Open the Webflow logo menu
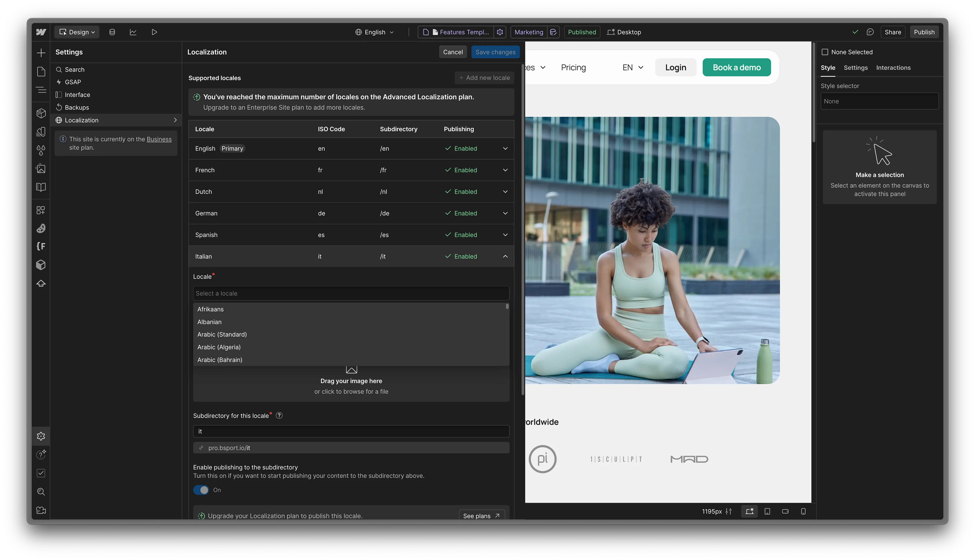This screenshot has width=975, height=560. 41,32
